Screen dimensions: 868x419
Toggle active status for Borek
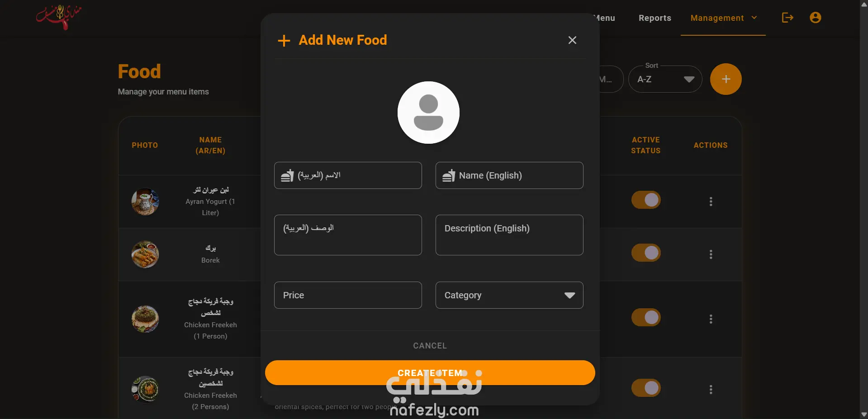[646, 253]
